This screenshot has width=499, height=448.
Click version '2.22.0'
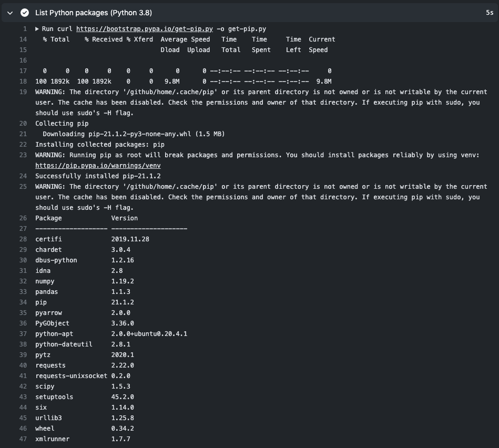123,365
